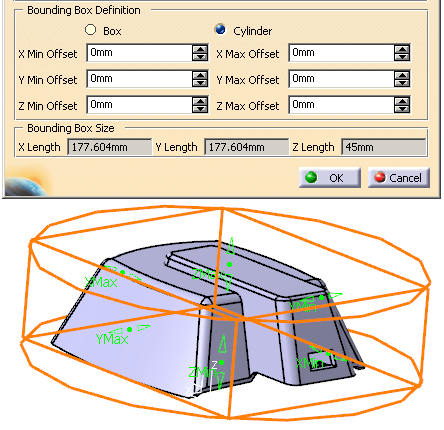Click the X Length read-only field
Image resolution: width=444 pixels, height=430 pixels.
110,147
